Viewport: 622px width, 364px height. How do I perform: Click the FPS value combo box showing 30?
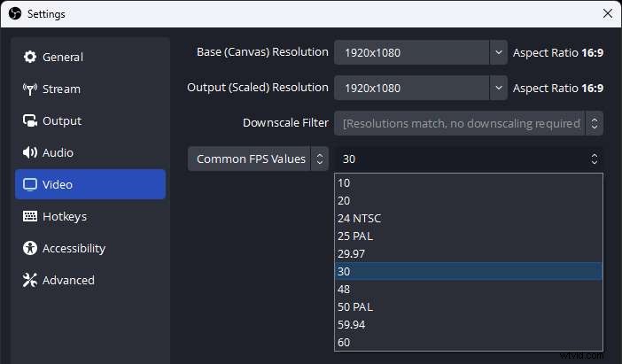pos(468,159)
